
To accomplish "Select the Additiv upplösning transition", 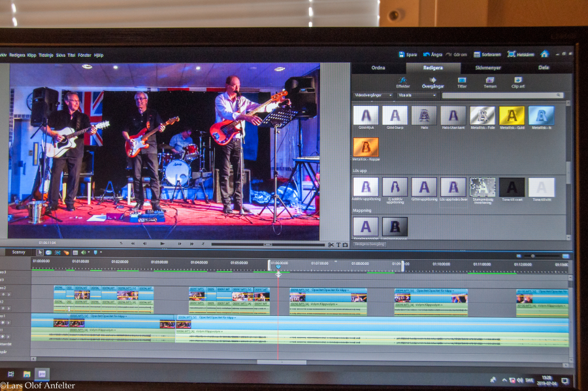I will (x=366, y=187).
